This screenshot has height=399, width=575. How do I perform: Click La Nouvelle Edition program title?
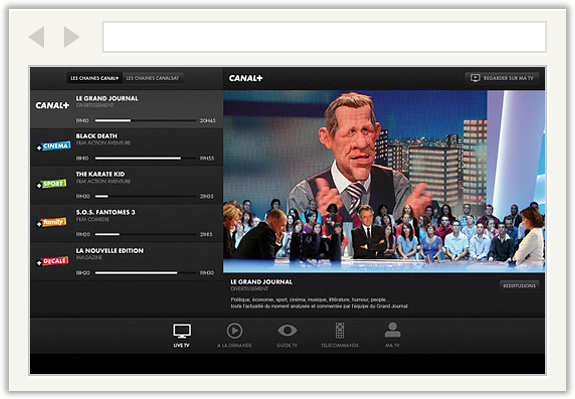click(110, 250)
